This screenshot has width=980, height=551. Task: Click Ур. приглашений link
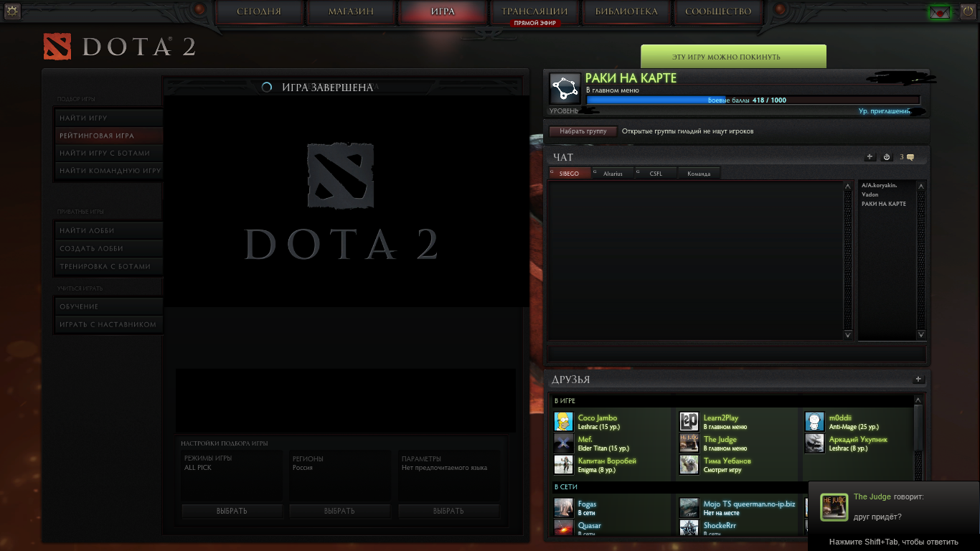point(885,111)
